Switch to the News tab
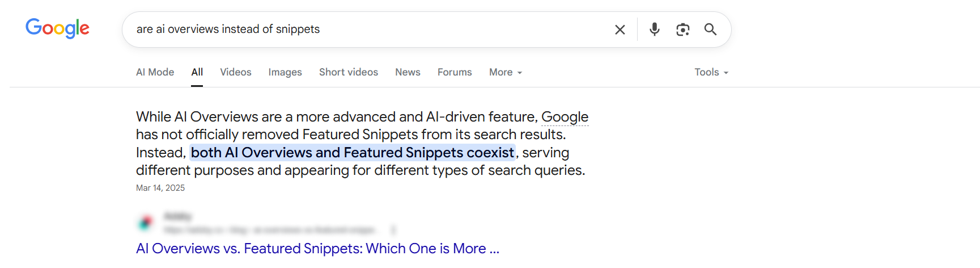Image resolution: width=980 pixels, height=268 pixels. click(x=408, y=72)
